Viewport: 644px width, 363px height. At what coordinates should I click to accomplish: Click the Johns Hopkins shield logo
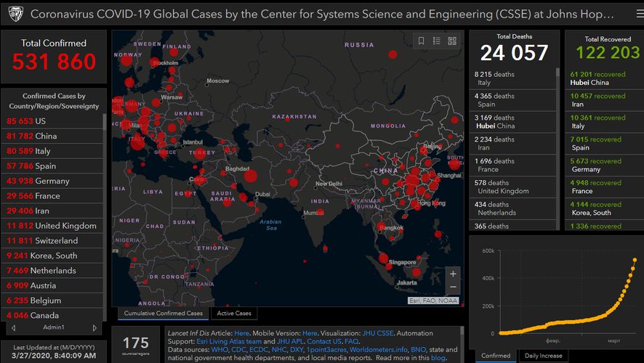[x=15, y=14]
